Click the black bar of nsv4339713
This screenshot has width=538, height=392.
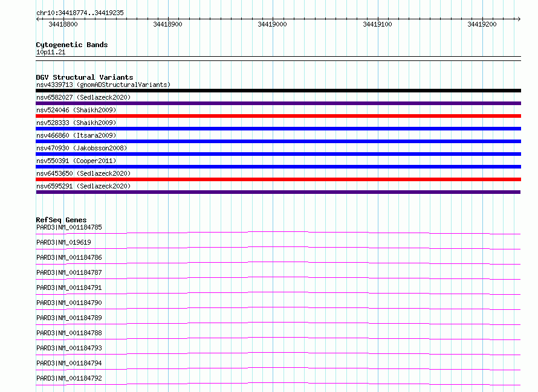[x=278, y=91]
